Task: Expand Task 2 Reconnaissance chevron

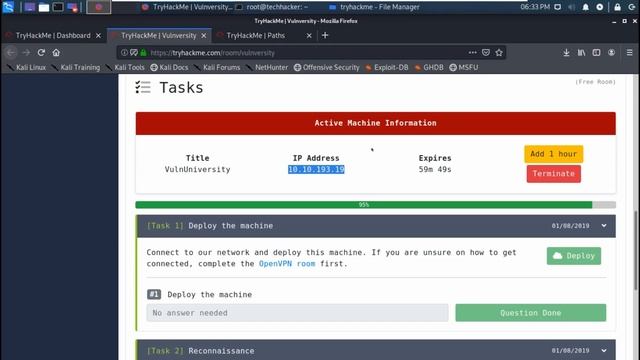Action: (x=604, y=351)
